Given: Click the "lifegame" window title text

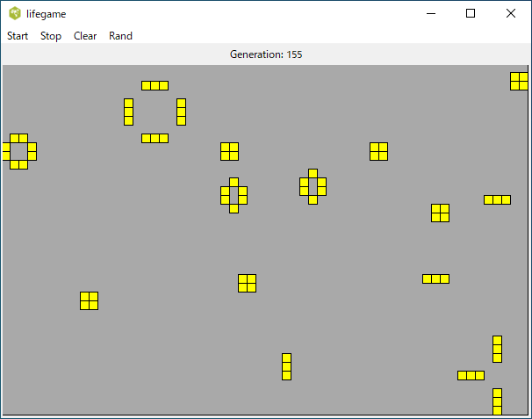Looking at the screenshot, I should point(47,14).
